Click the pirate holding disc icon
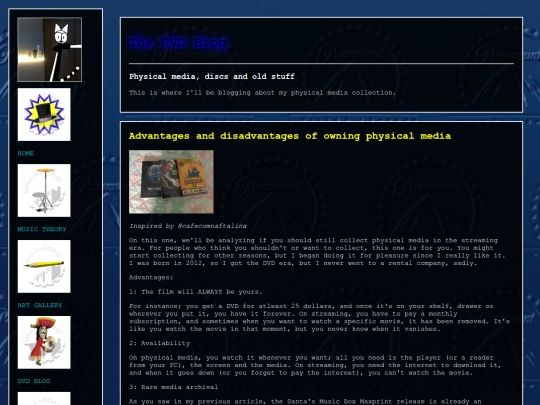 pyautogui.click(x=44, y=342)
